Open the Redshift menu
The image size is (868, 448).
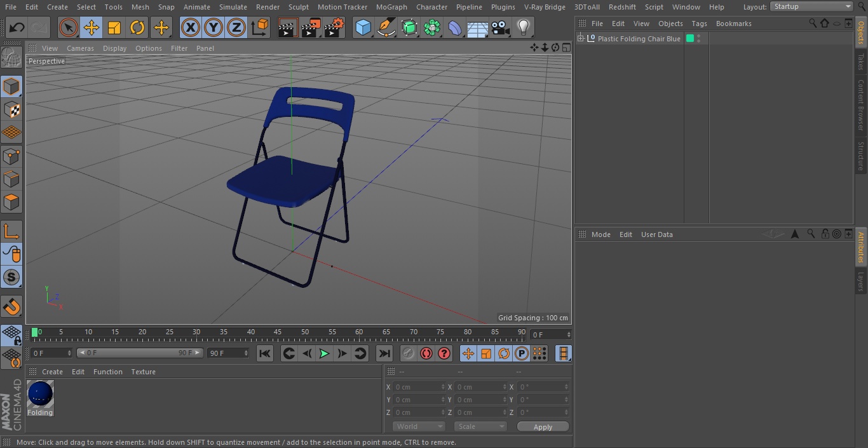coord(622,7)
